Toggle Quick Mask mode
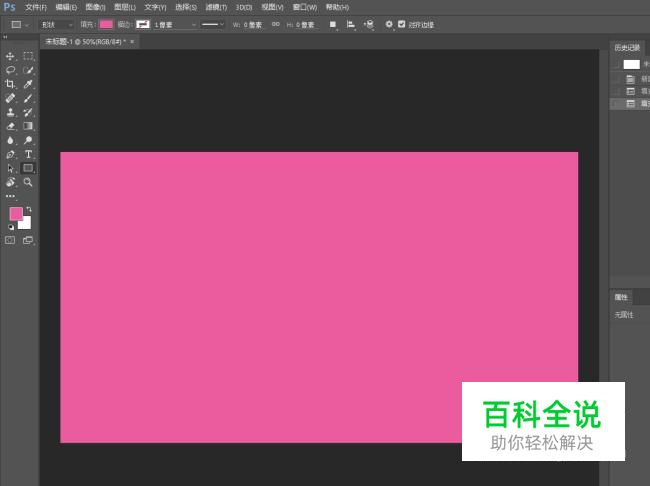 [11, 241]
